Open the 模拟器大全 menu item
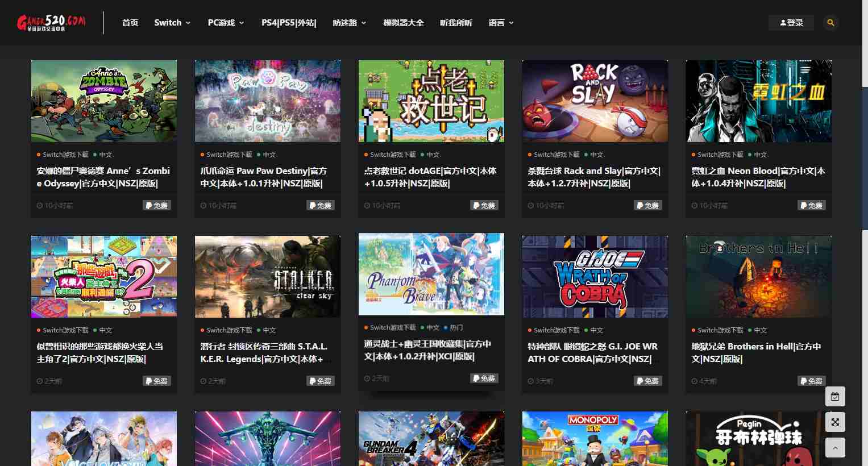 point(404,23)
